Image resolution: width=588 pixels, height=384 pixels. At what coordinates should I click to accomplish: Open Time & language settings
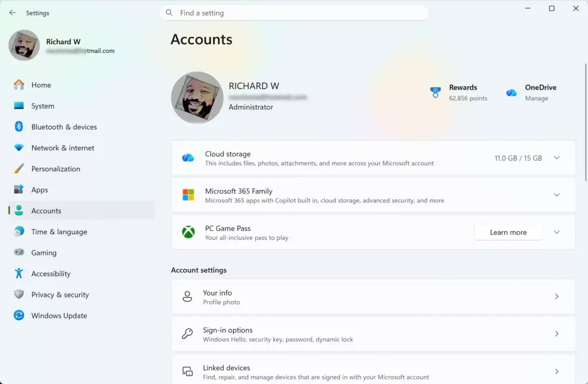point(82,232)
